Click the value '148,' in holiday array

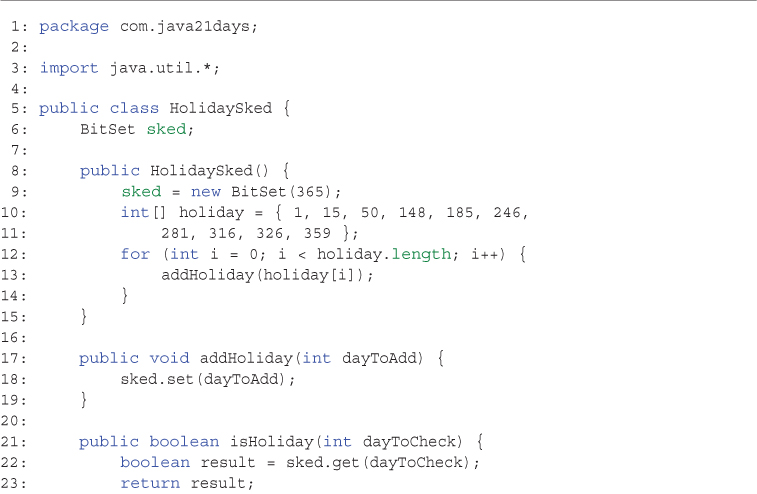(415, 212)
